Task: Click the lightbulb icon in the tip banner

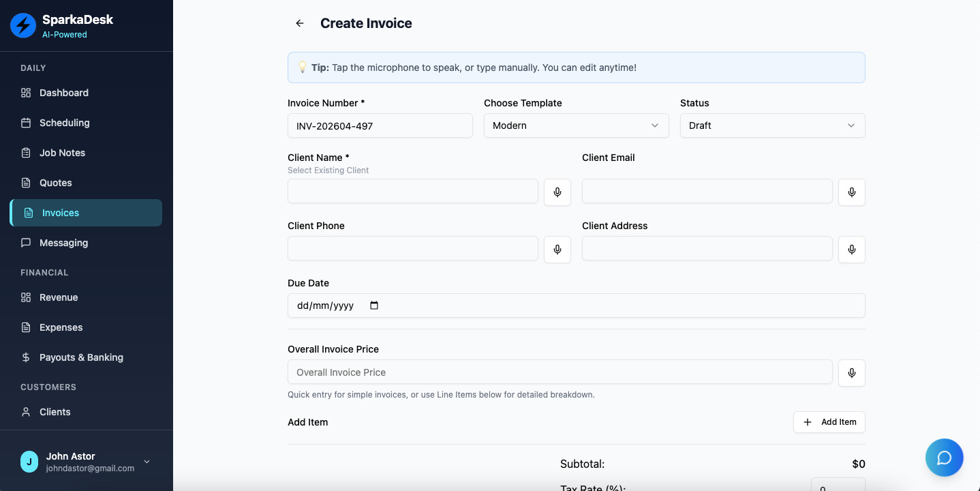Action: pyautogui.click(x=303, y=68)
